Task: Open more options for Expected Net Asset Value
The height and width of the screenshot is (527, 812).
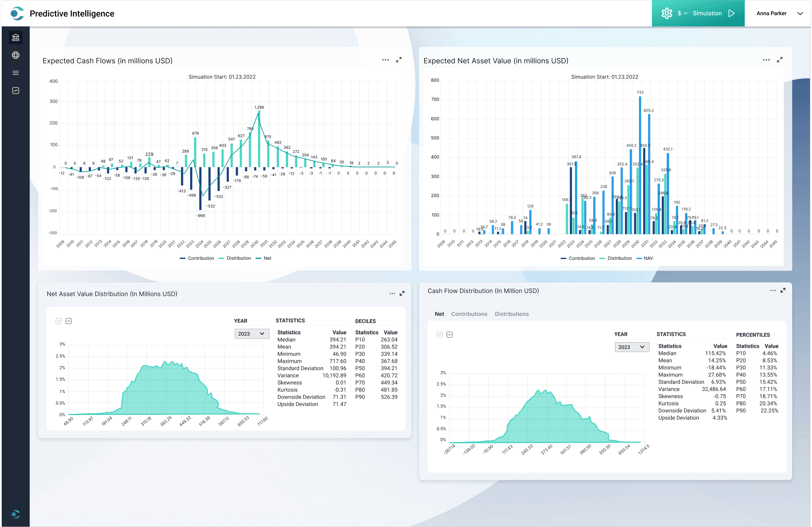Action: (766, 60)
